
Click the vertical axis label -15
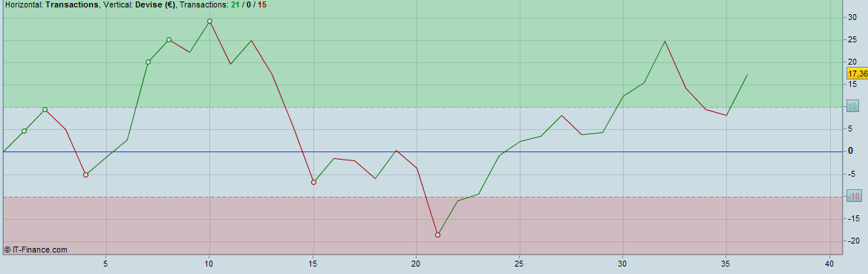click(x=854, y=218)
